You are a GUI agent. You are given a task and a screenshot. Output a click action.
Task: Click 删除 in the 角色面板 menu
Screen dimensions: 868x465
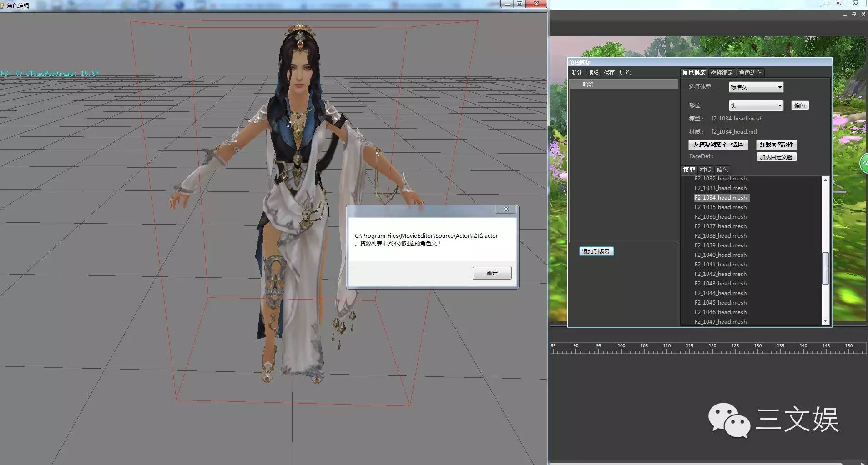625,73
